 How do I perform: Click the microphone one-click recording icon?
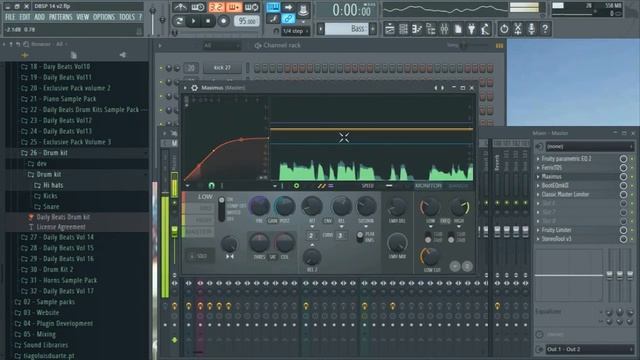pos(531,29)
